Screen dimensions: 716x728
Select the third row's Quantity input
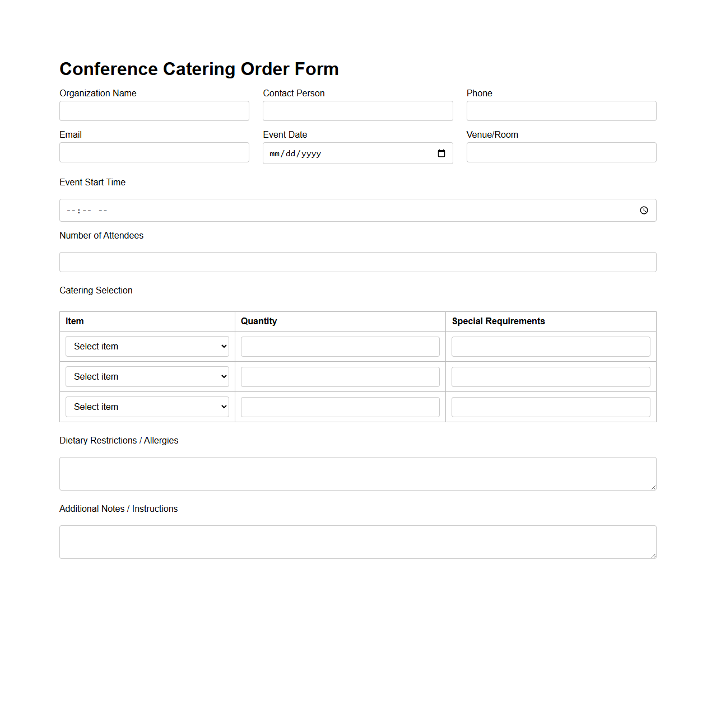tap(340, 407)
